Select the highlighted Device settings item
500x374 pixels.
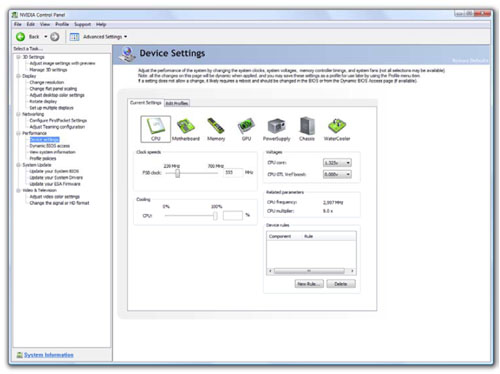pos(44,139)
